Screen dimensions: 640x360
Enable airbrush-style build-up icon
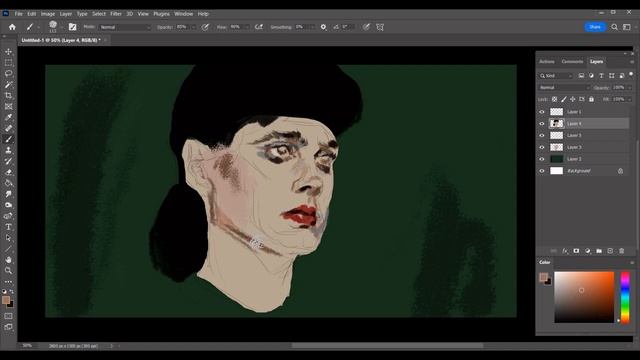click(258, 27)
